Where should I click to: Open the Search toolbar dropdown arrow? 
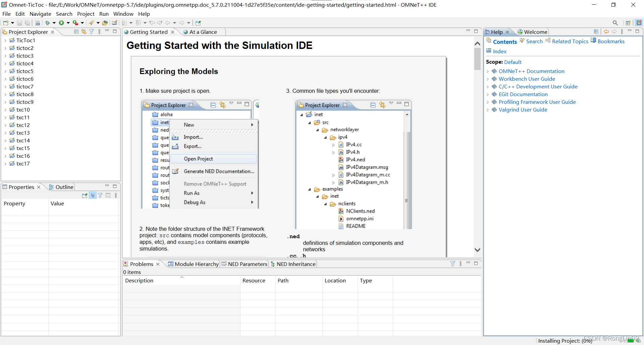tap(98, 23)
